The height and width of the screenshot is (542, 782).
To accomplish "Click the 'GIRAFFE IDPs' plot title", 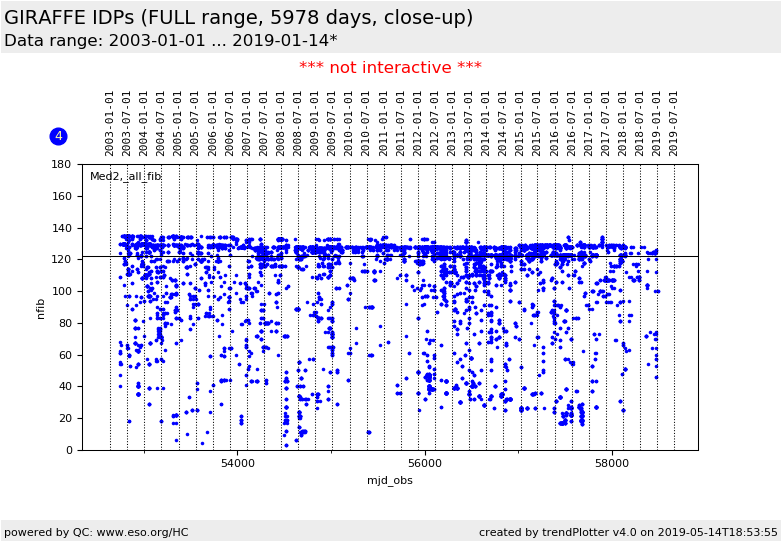I will point(238,18).
